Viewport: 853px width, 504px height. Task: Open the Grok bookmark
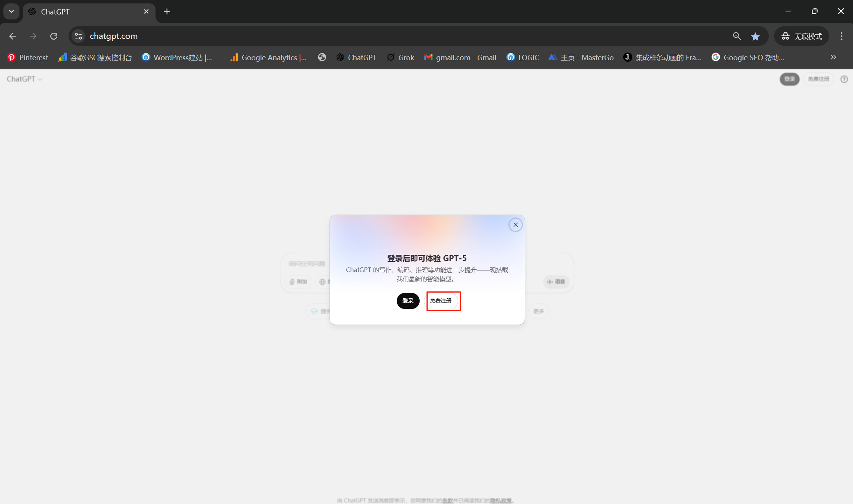point(400,58)
